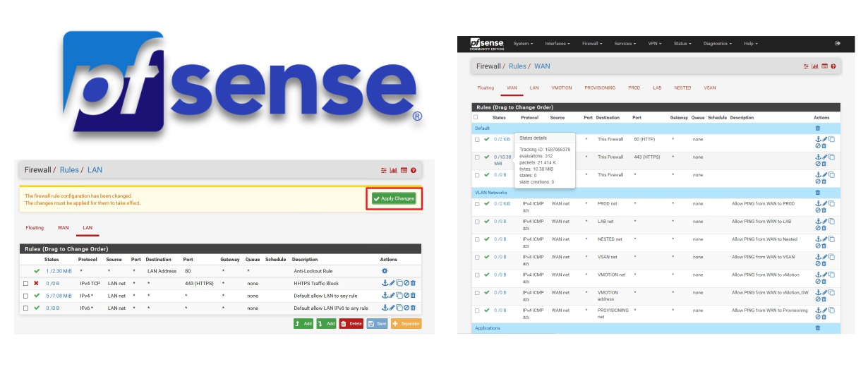Image resolution: width=868 pixels, height=367 pixels.
Task: Open the VPN dropdown in the navbar
Action: (654, 44)
